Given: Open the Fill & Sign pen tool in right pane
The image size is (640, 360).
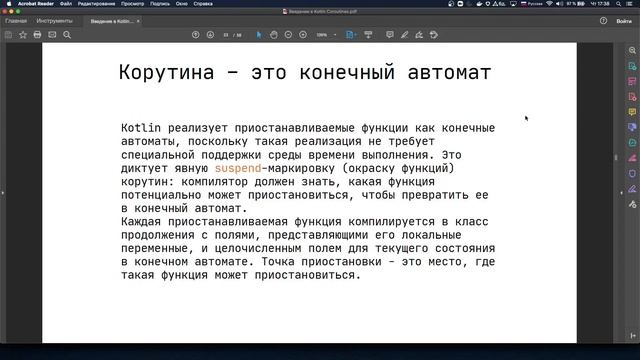Looking at the screenshot, I should pyautogui.click(x=632, y=189).
